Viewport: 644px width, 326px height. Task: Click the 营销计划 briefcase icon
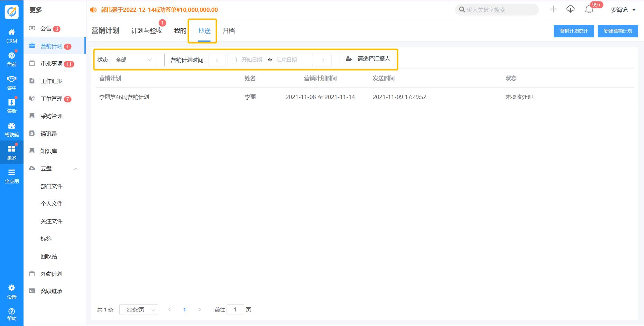[32, 46]
